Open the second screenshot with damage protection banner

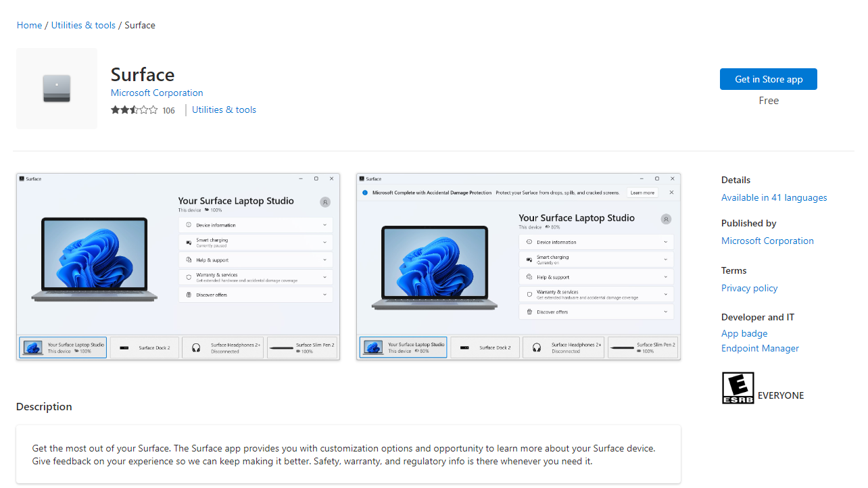click(519, 266)
